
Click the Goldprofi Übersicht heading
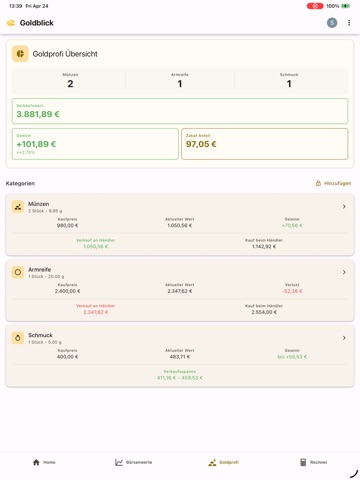(x=65, y=54)
